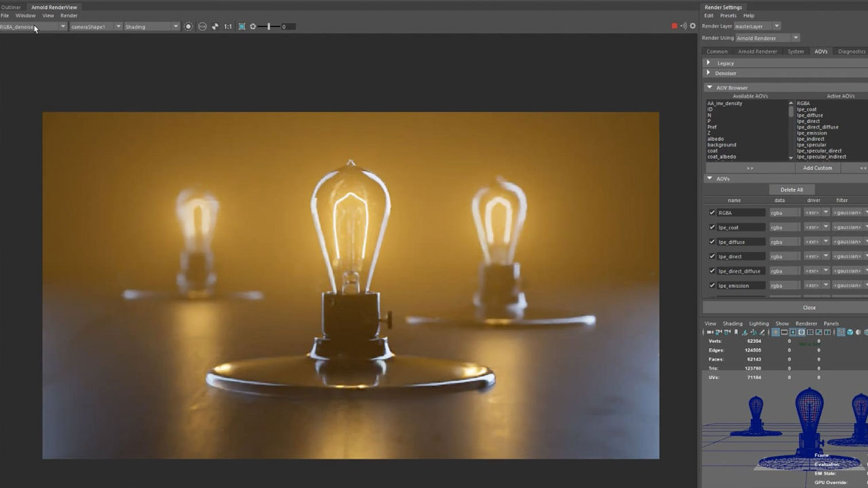
Task: Click the bookmark icon in viewport toolbar
Action: coord(736,333)
